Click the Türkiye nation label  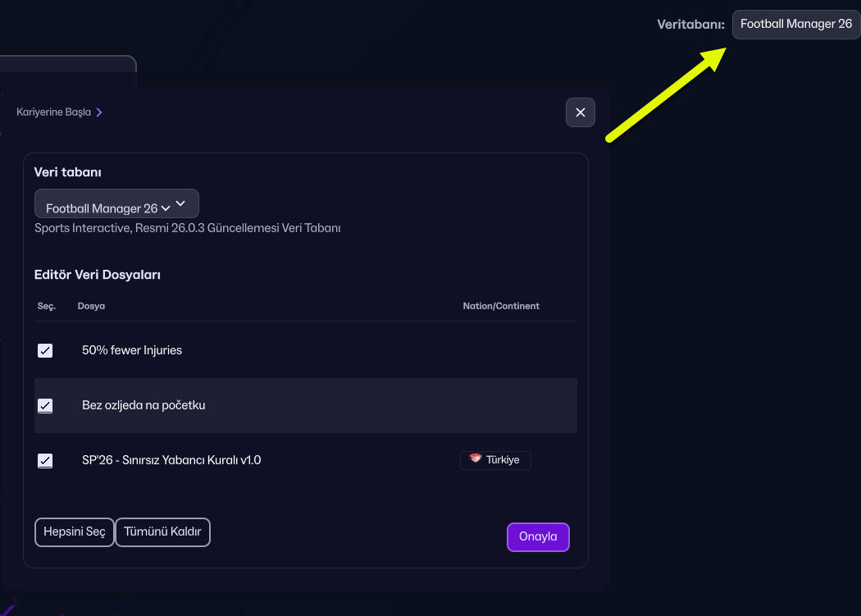tap(503, 460)
